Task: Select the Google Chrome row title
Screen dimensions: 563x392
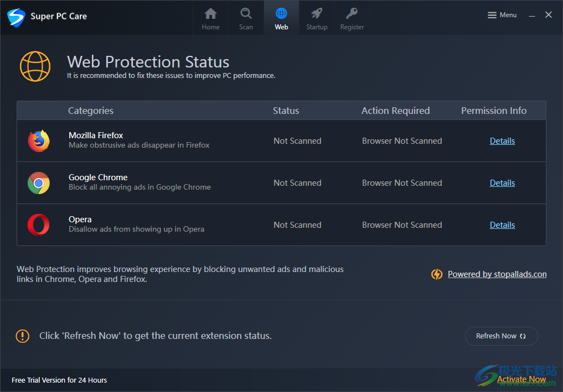Action: [x=98, y=177]
